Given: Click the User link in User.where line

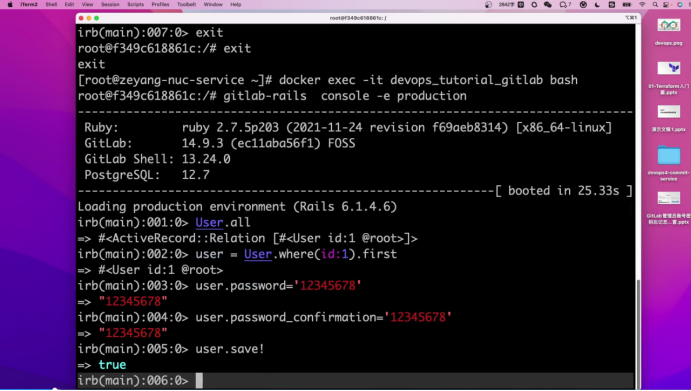Looking at the screenshot, I should (258, 254).
